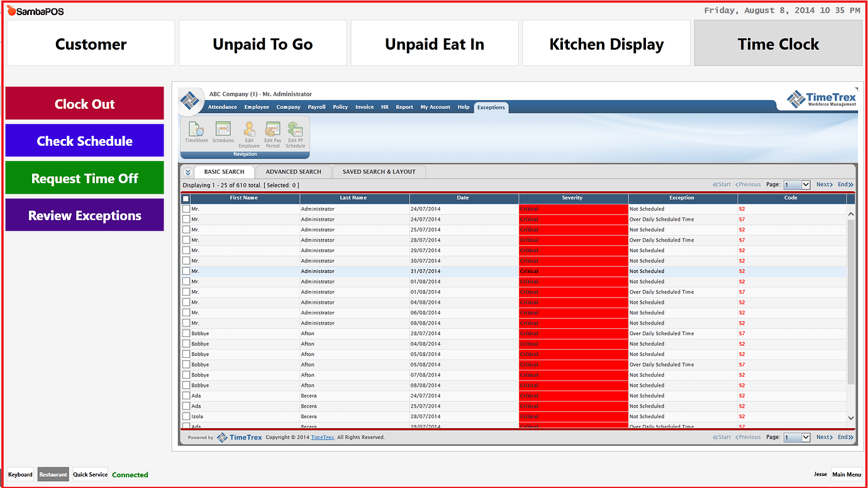Toggle the select-all checkbox in table header
This screenshot has height=488, width=868.
[x=186, y=198]
